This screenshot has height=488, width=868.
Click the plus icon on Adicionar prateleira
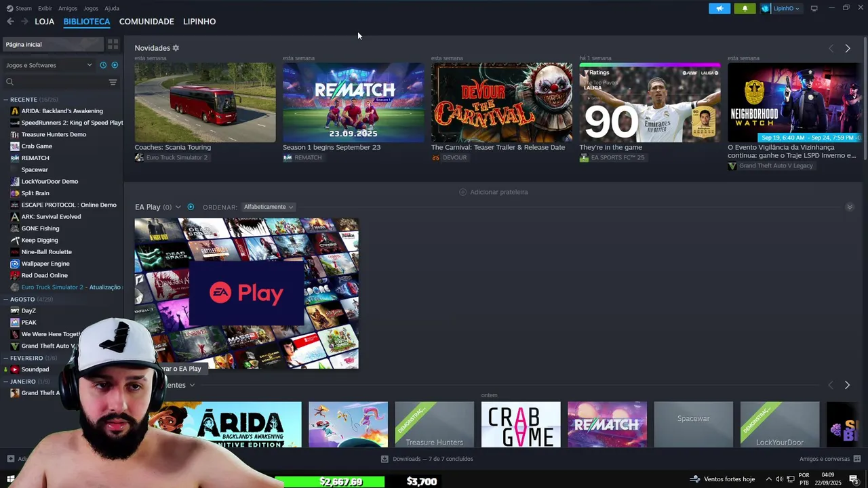(x=463, y=192)
